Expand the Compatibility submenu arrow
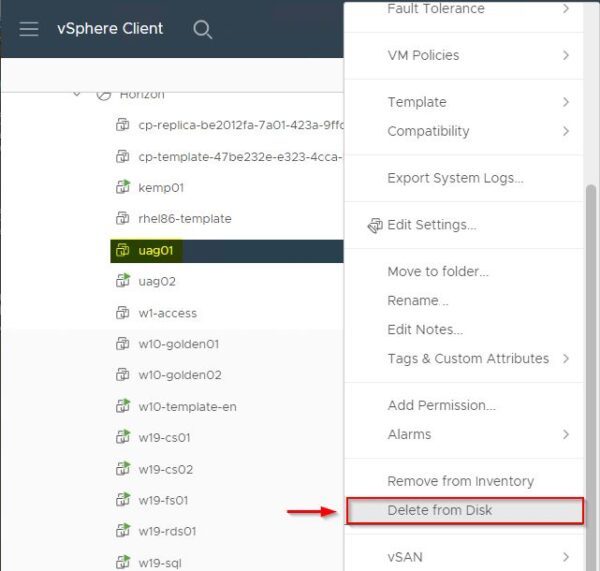The height and width of the screenshot is (571, 600). pyautogui.click(x=566, y=131)
